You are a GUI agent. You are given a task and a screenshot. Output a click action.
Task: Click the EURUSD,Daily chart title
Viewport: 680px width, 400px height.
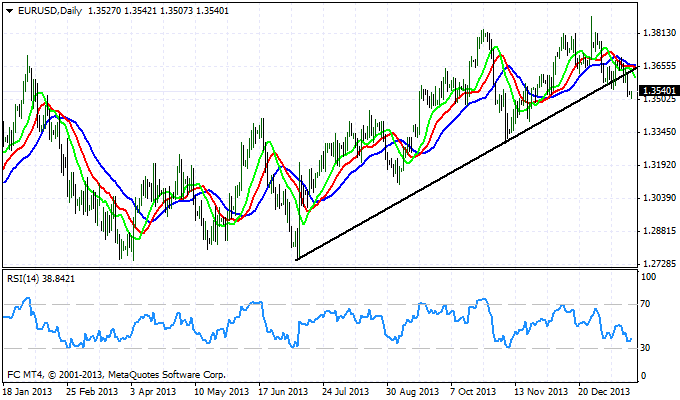50,11
